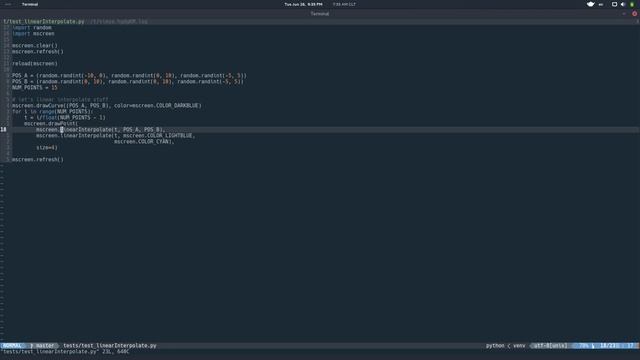Screen dimensions: 640x360
Task: Click 'mscreen.COLOR_CYAN' argument
Action: pyautogui.click(x=142, y=142)
